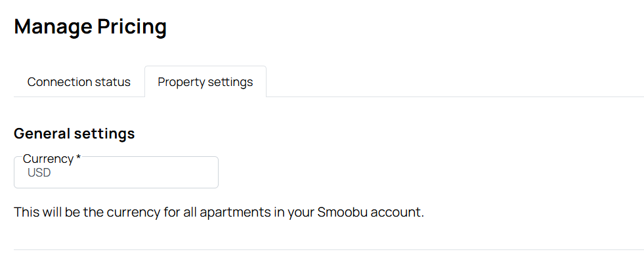The image size is (644, 256).
Task: Click the currency description sentence
Action: 219,213
